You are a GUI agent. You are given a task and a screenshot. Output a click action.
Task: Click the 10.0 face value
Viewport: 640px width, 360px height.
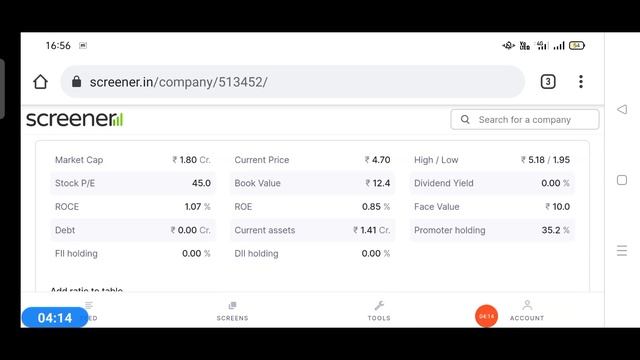[x=558, y=207]
